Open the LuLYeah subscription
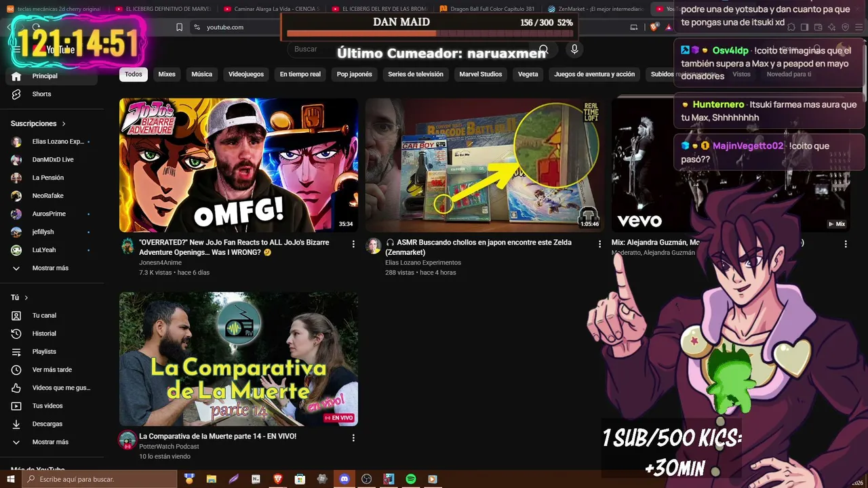This screenshot has height=488, width=868. coord(50,250)
